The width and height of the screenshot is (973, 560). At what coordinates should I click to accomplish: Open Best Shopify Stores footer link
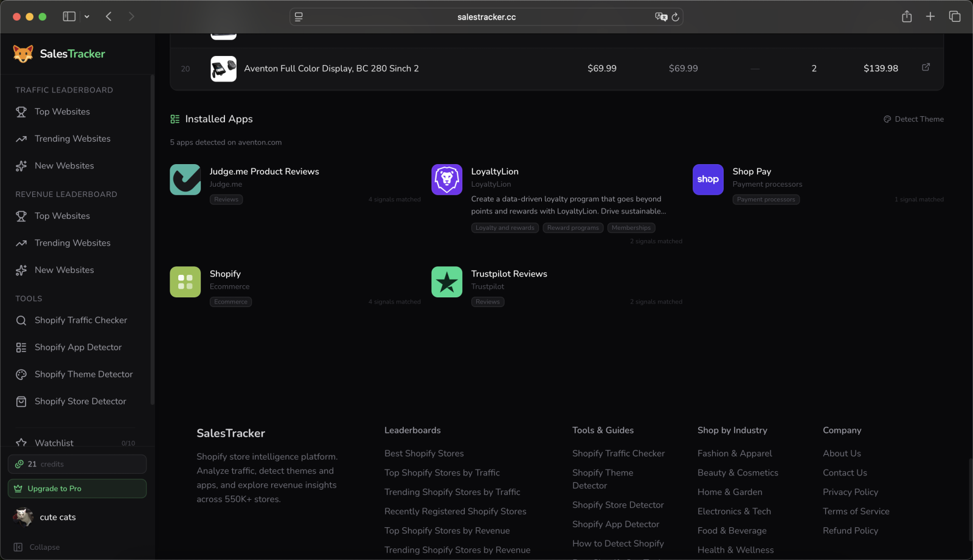pyautogui.click(x=424, y=454)
